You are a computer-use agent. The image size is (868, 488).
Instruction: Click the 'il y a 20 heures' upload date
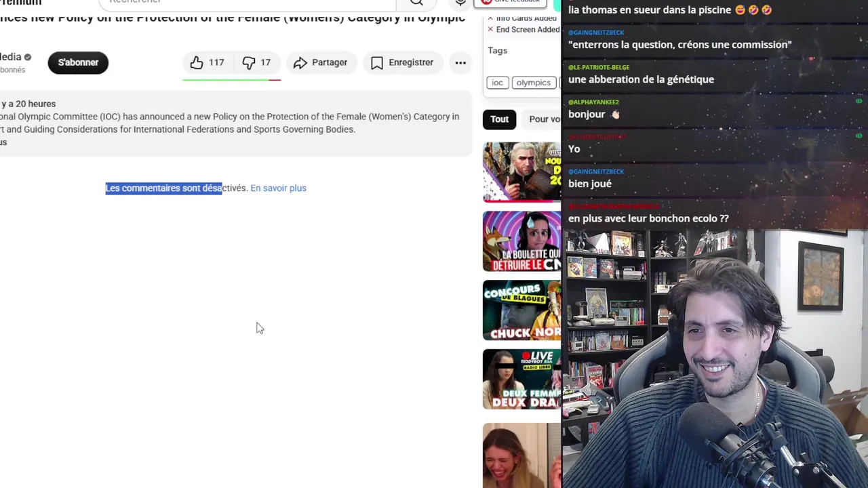tap(28, 104)
